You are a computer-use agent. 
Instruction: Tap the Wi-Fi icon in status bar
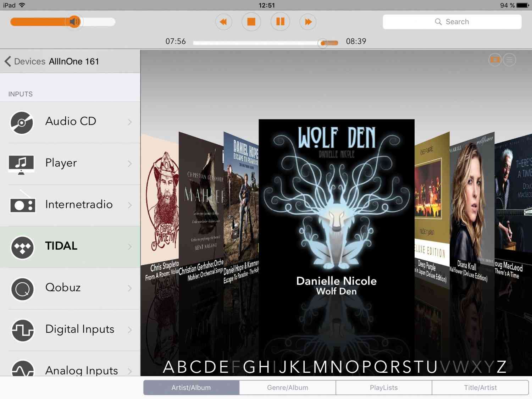tap(22, 5)
